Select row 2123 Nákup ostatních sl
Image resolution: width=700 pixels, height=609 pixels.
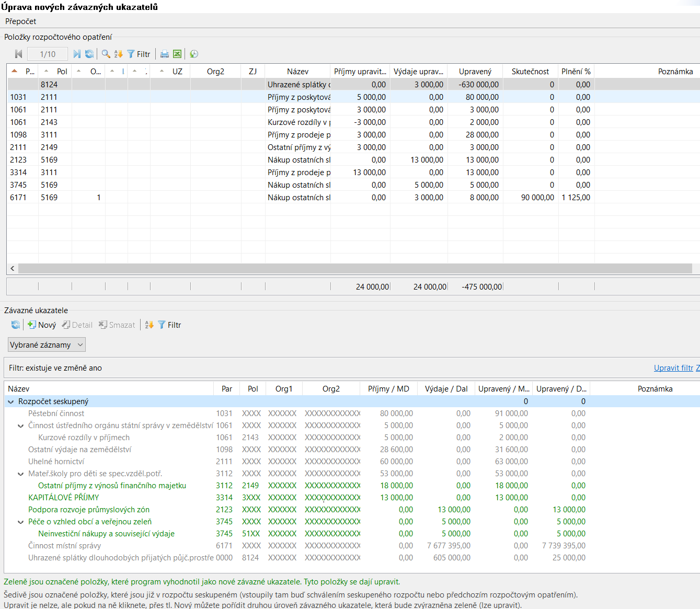[x=353, y=159]
